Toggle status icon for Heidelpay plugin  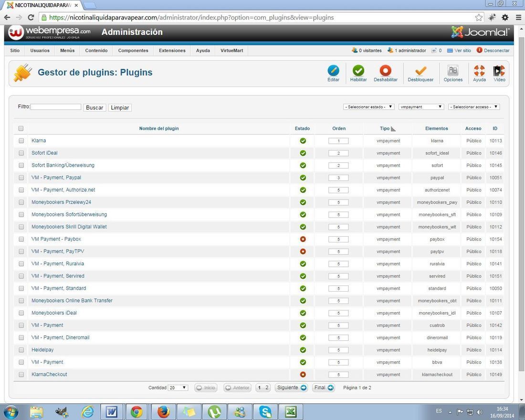(x=303, y=350)
